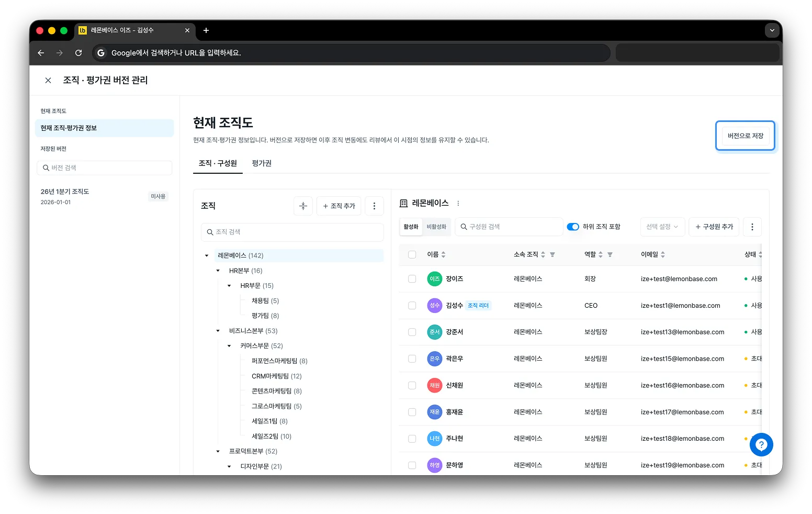Click the 버전으로 저장 button

pyautogui.click(x=746, y=136)
